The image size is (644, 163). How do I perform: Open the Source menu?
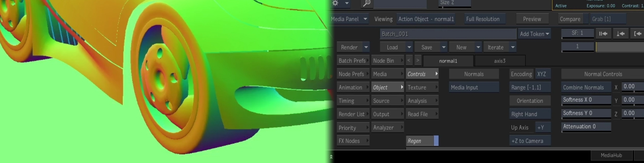pos(387,101)
